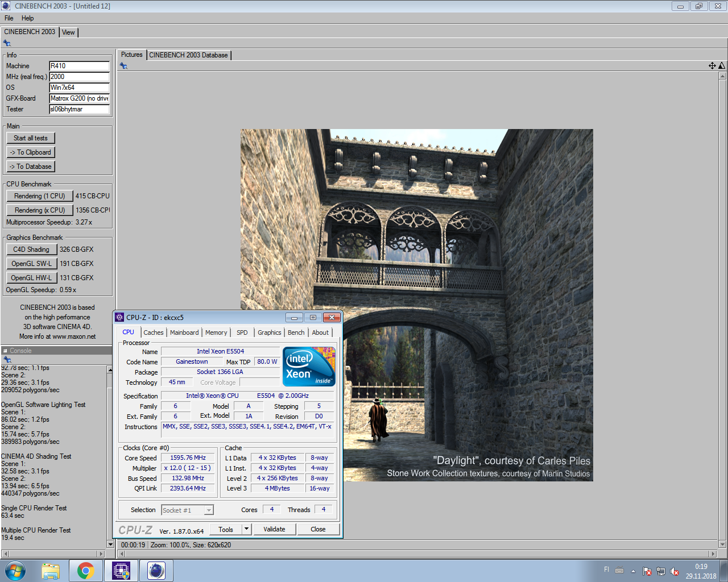Click the GFX-Board field with Matrox G200
Viewport: 728px width, 582px height.
point(79,98)
